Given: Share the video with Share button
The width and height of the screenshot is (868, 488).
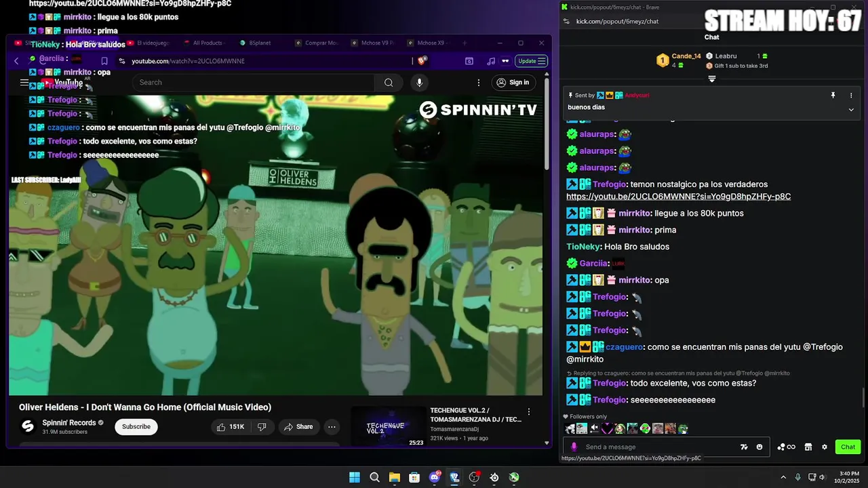Looking at the screenshot, I should click(x=298, y=427).
